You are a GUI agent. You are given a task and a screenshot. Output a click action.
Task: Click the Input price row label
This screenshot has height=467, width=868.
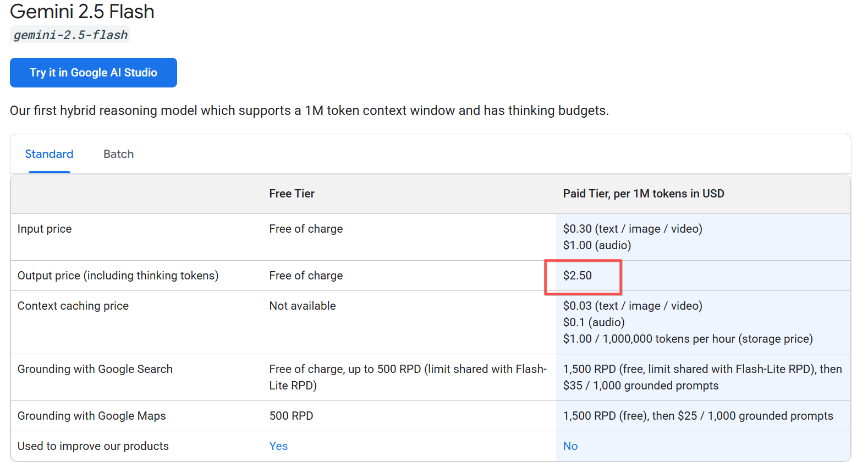(x=45, y=229)
